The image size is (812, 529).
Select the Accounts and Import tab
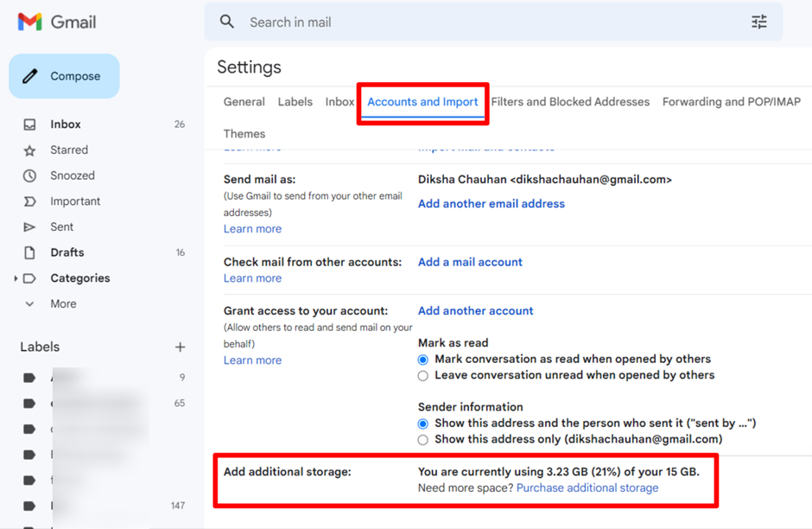(422, 102)
